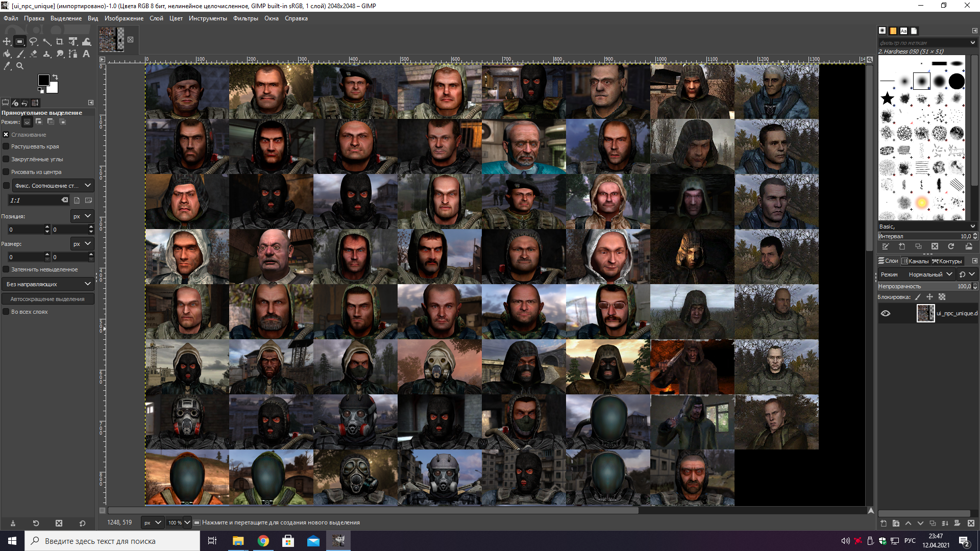Set selection mode to Add
This screenshot has width=980, height=551.
coord(39,122)
